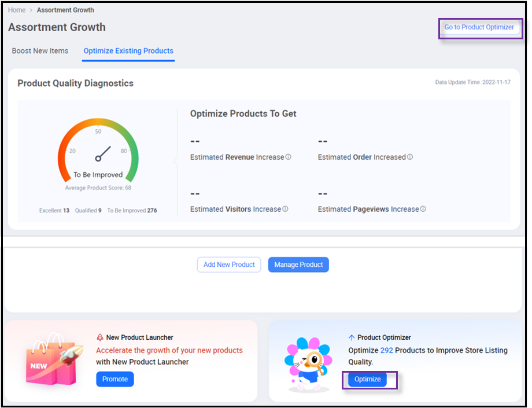
Task: Open the Home breadcrumb link
Action: click(x=16, y=10)
